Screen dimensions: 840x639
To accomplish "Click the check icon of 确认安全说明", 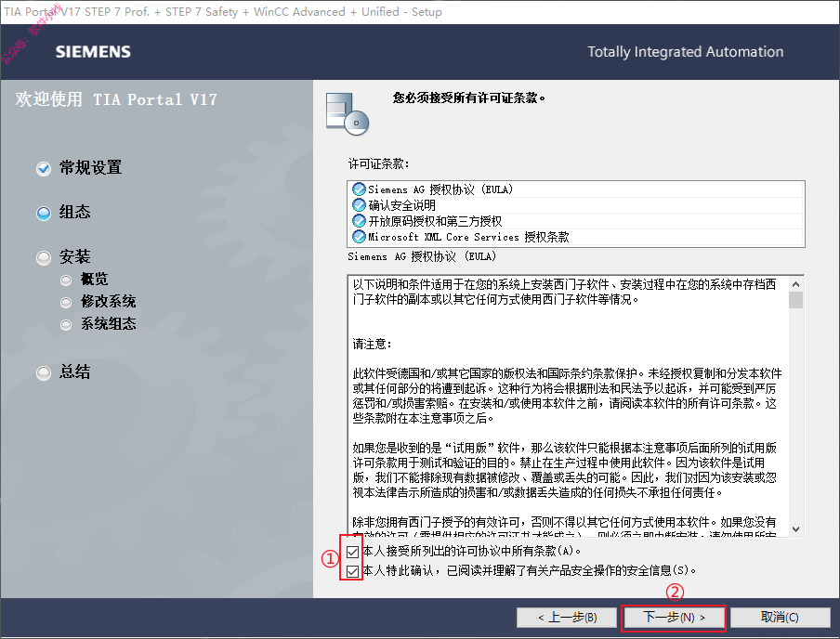I will (359, 205).
